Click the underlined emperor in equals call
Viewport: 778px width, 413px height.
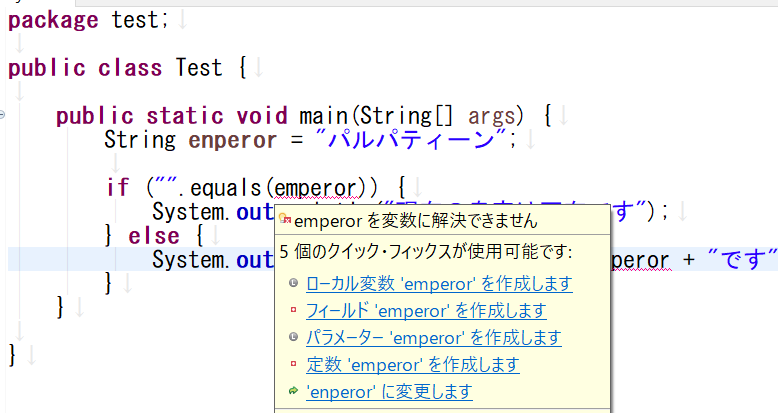tap(315, 187)
